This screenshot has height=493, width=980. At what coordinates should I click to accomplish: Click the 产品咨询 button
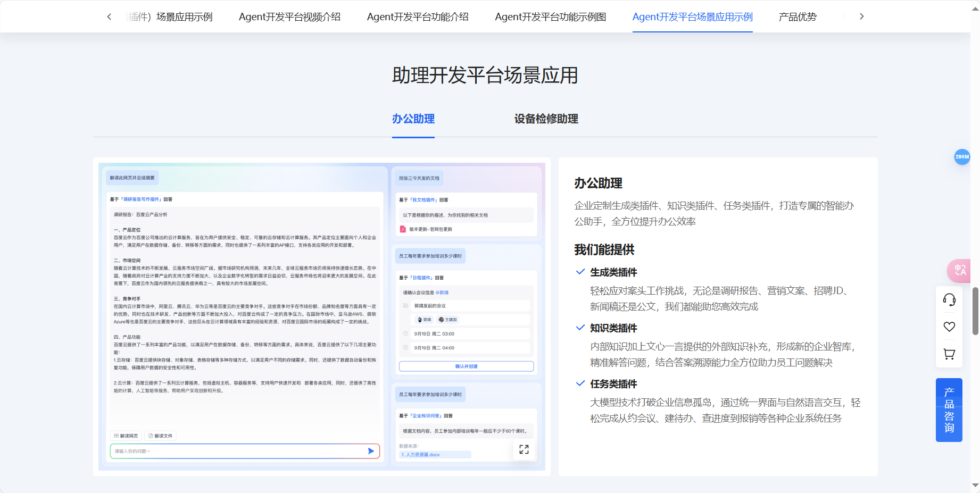pos(949,410)
